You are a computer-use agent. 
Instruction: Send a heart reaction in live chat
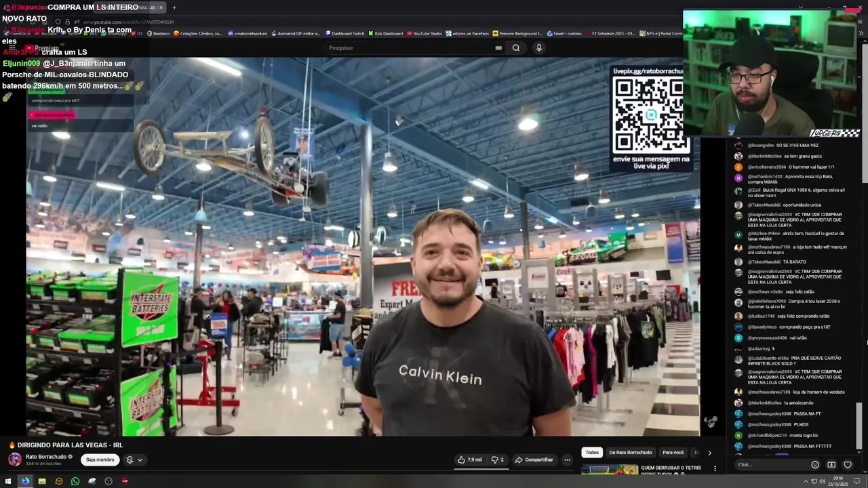tap(848, 465)
